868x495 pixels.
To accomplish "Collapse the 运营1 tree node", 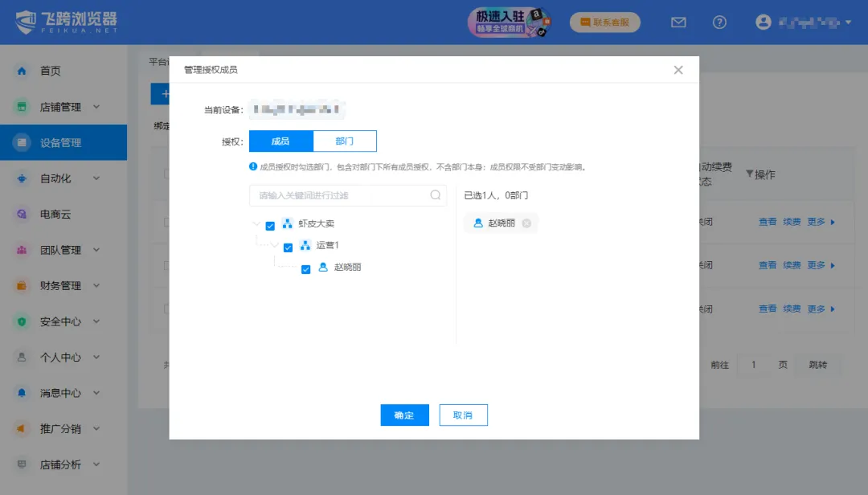I will pos(275,245).
